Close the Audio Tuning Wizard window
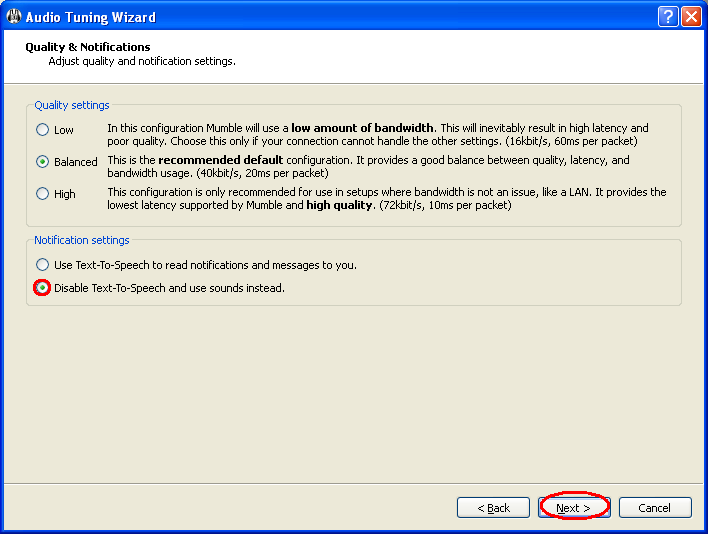The height and width of the screenshot is (534, 708). coord(691,17)
